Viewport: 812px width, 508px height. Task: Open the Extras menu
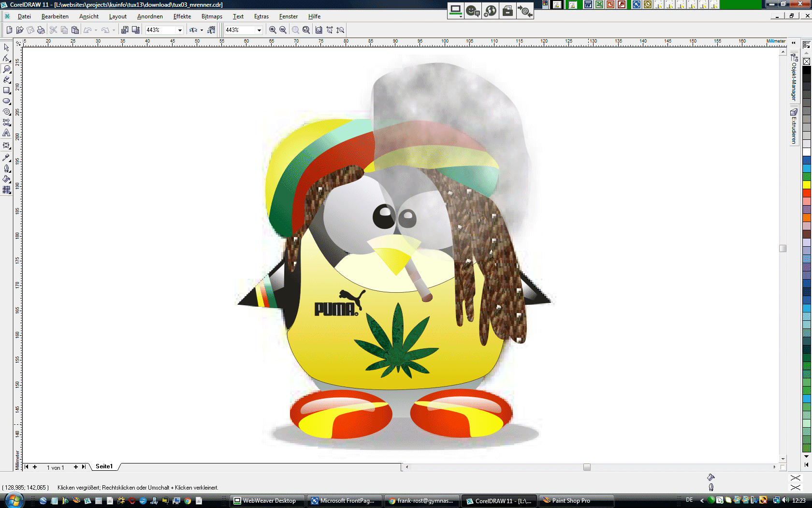(261, 16)
